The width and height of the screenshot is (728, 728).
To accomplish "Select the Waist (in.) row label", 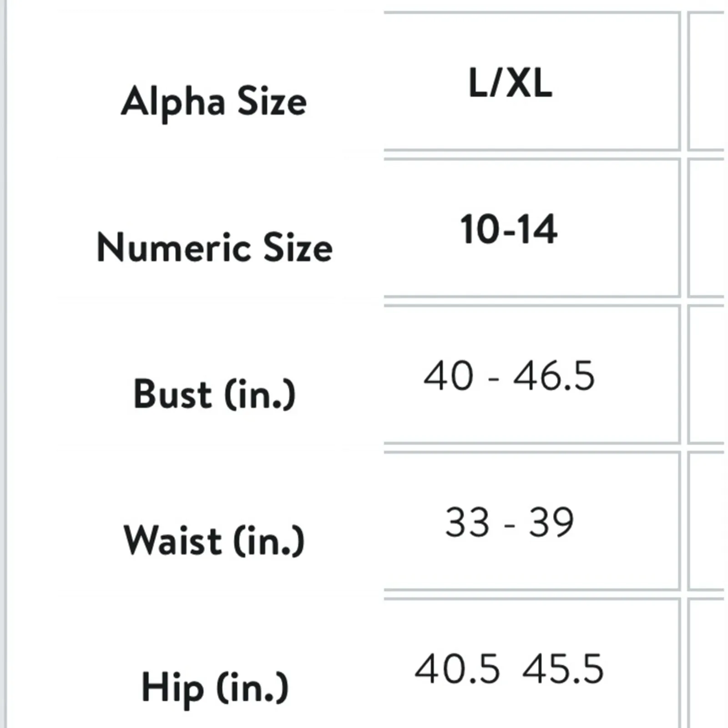I will pos(214,541).
